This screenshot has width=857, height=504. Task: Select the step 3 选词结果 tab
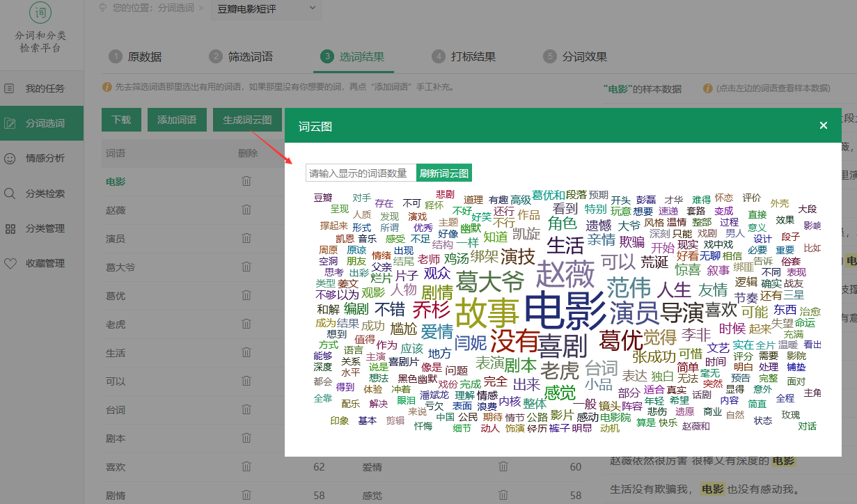tap(352, 57)
